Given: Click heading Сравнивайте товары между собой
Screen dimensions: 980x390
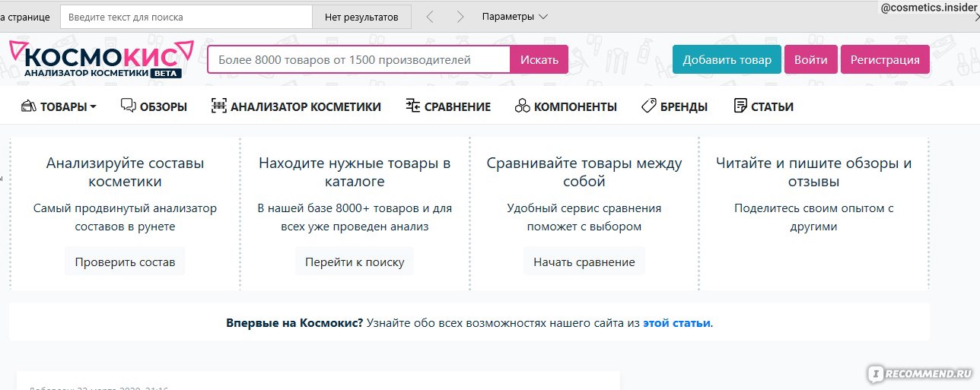Looking at the screenshot, I should click(584, 172).
